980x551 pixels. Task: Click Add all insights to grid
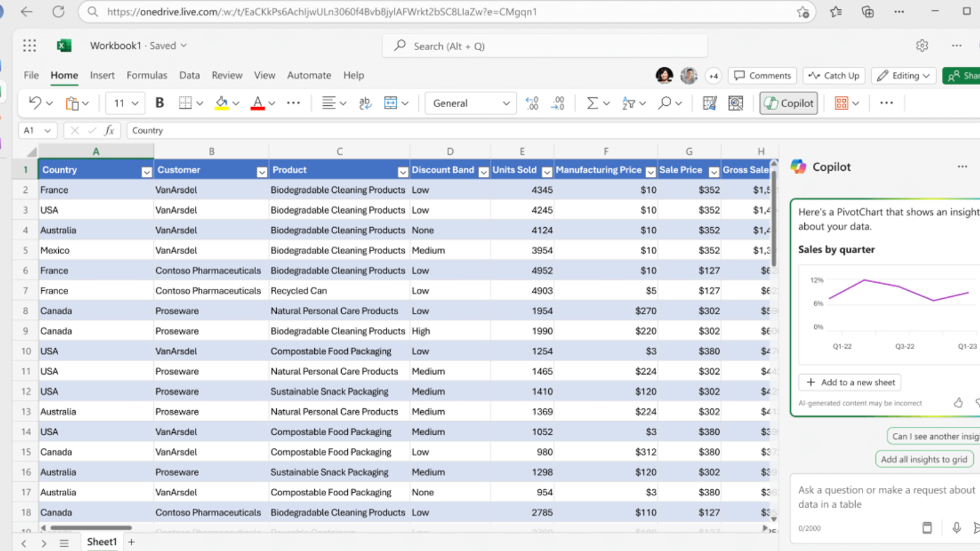point(924,459)
